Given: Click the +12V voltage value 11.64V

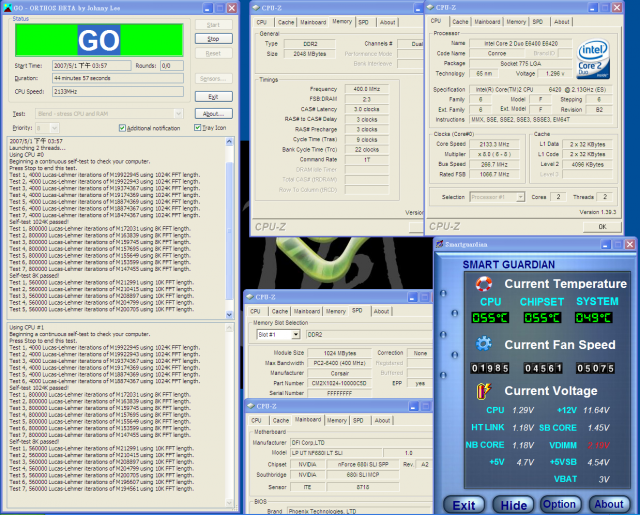Looking at the screenshot, I should point(596,410).
